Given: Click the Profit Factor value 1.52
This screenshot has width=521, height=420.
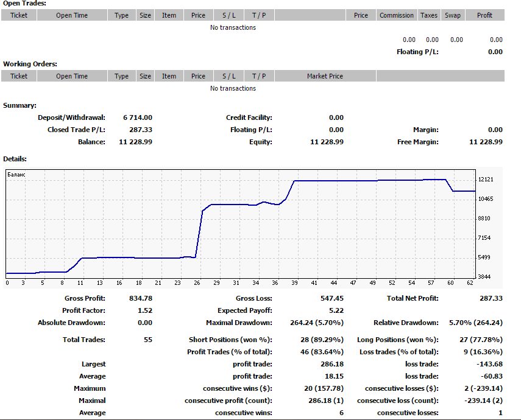Looking at the screenshot, I should (x=145, y=310).
